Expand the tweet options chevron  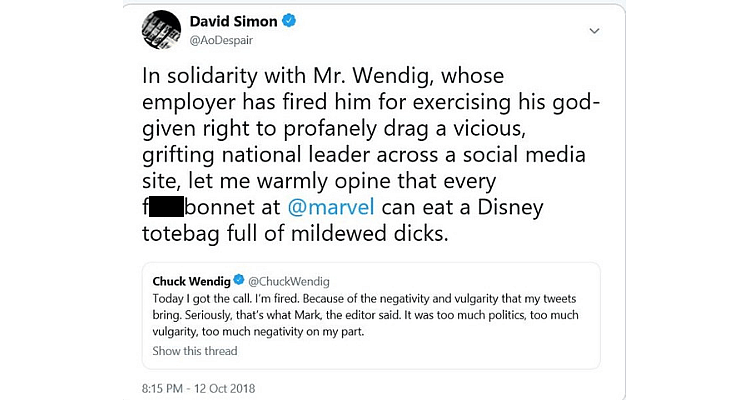[x=593, y=31]
